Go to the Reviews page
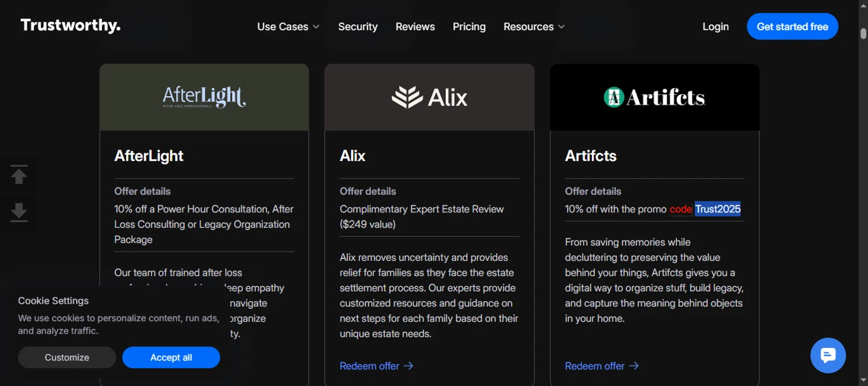 [x=415, y=27]
